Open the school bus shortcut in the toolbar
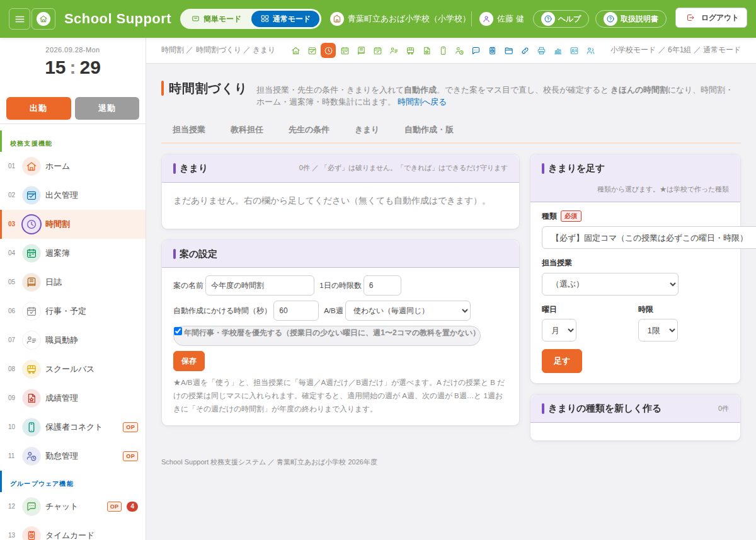756x540 pixels. pos(410,50)
